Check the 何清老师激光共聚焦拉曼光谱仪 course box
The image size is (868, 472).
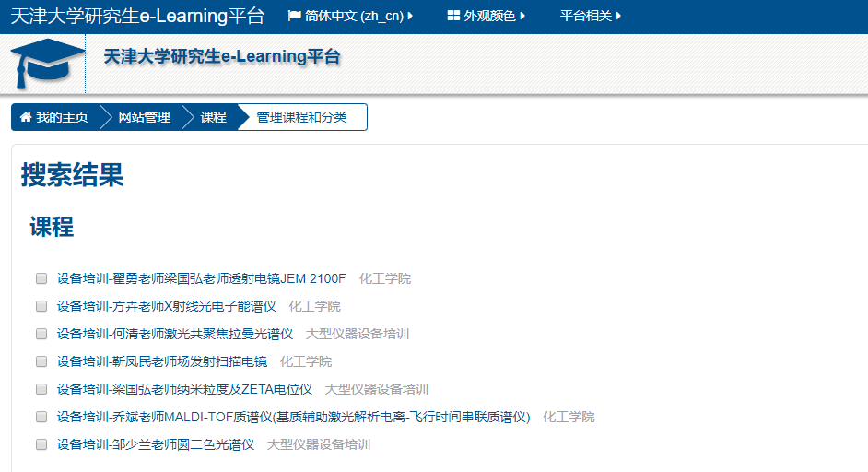[41, 334]
